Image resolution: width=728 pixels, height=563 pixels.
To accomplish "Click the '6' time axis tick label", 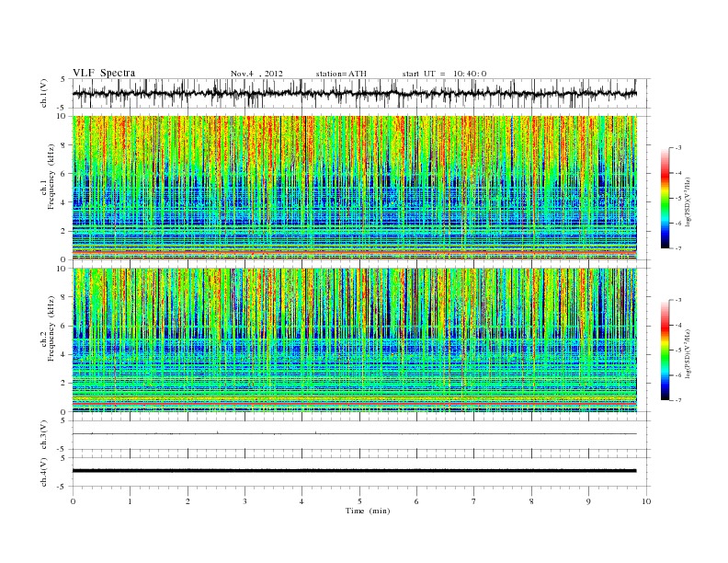I will [416, 501].
